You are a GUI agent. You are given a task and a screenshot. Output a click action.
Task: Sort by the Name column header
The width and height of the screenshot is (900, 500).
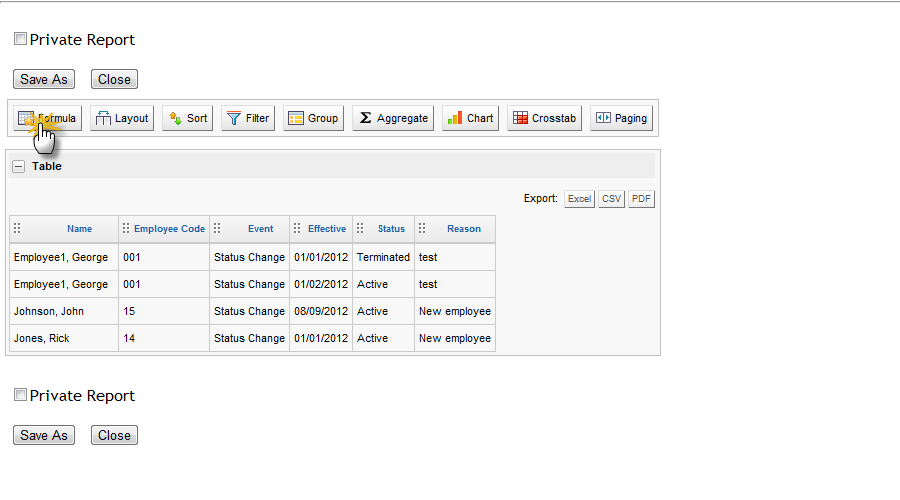click(79, 228)
